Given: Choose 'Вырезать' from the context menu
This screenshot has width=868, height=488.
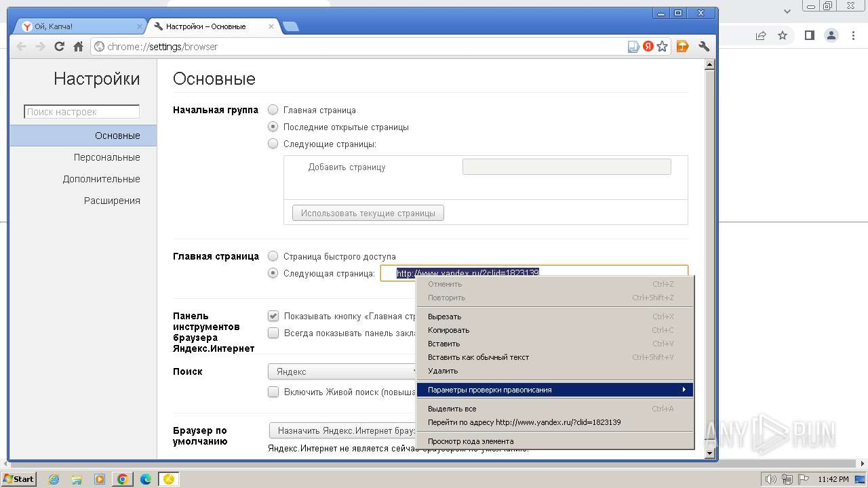Looking at the screenshot, I should pos(555,317).
